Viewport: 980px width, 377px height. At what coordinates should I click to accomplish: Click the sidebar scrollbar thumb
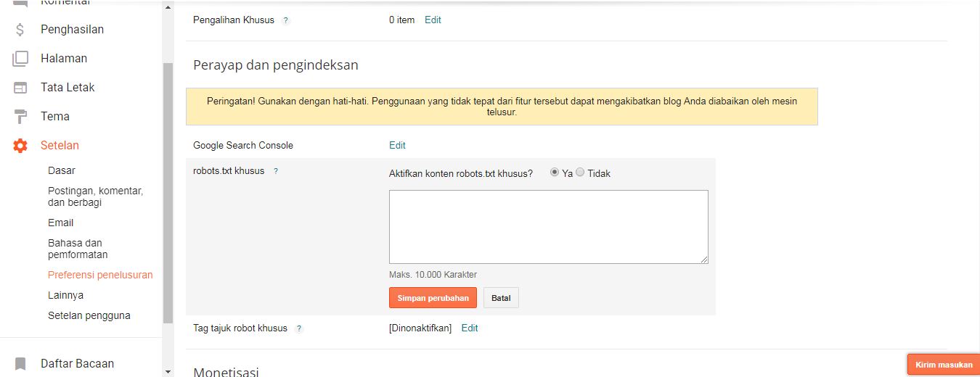coord(168,193)
